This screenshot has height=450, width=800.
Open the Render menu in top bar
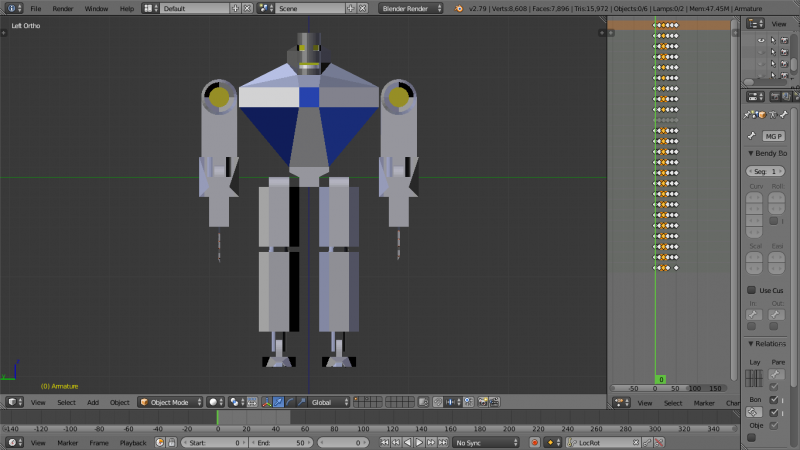63,8
